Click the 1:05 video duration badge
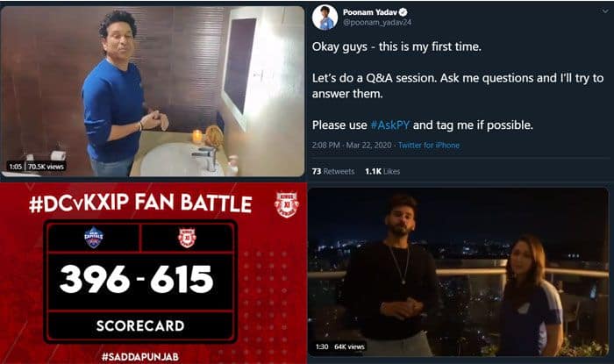This screenshot has width=614, height=364. pyautogui.click(x=16, y=167)
